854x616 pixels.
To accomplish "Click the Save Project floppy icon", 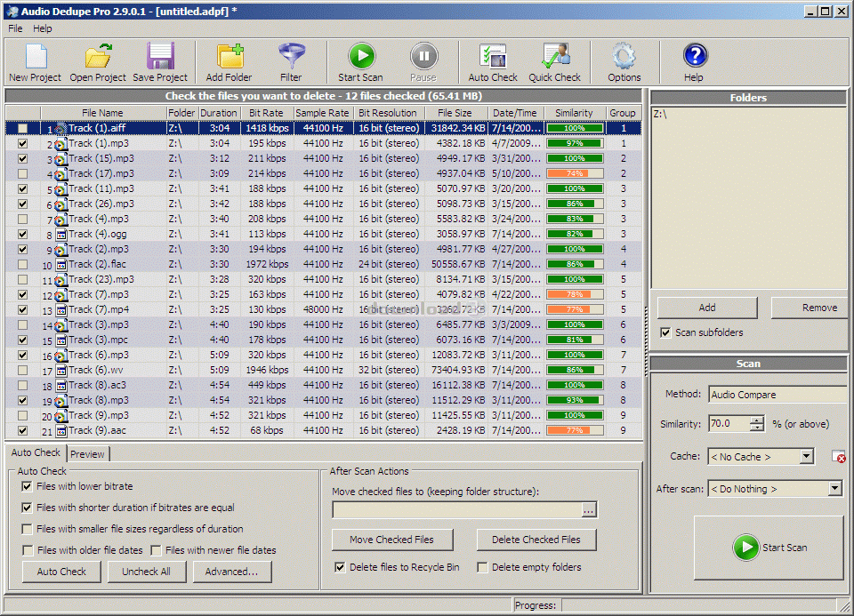I will (x=160, y=57).
